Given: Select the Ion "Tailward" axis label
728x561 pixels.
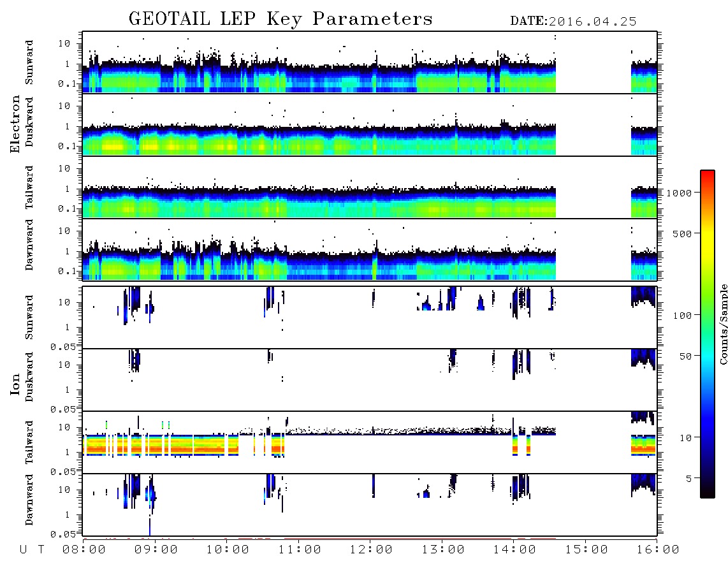Looking at the screenshot, I should coord(29,442).
